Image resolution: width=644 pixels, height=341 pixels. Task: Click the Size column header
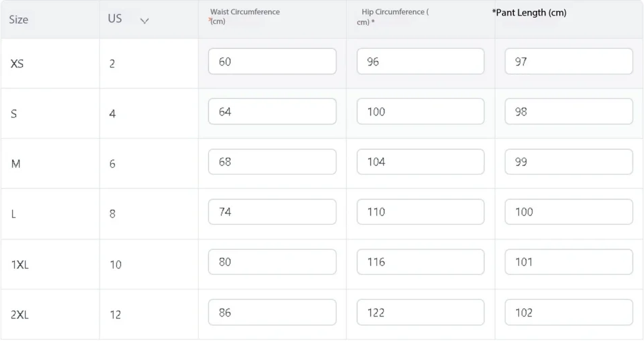[18, 20]
